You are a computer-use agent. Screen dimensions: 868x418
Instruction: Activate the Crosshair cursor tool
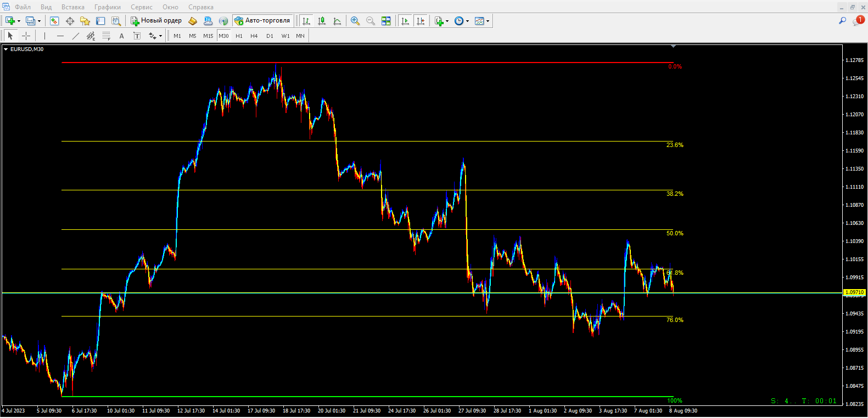point(26,36)
